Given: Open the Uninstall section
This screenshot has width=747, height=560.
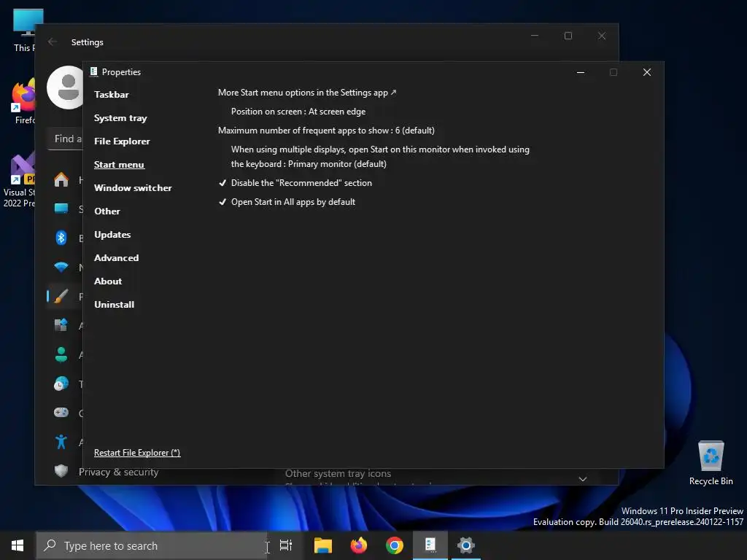Looking at the screenshot, I should click(x=115, y=305).
